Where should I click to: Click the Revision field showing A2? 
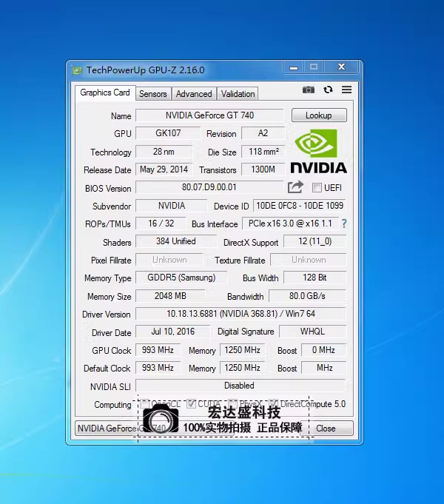(263, 133)
